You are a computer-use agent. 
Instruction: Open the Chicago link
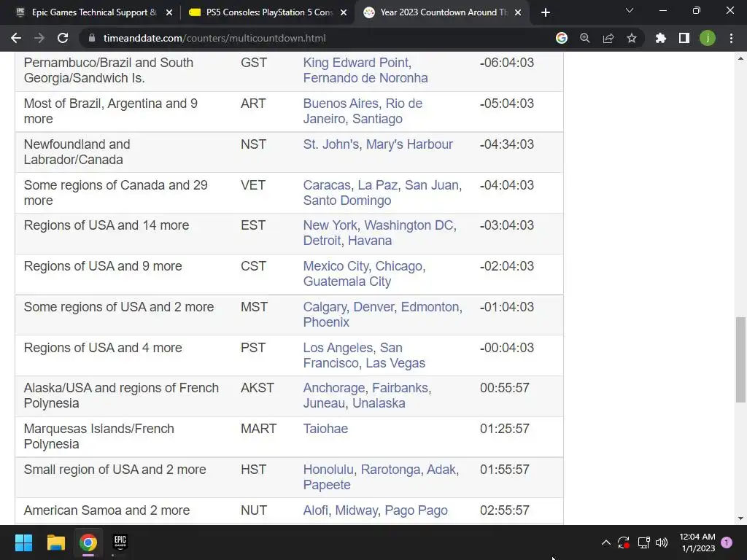point(399,266)
